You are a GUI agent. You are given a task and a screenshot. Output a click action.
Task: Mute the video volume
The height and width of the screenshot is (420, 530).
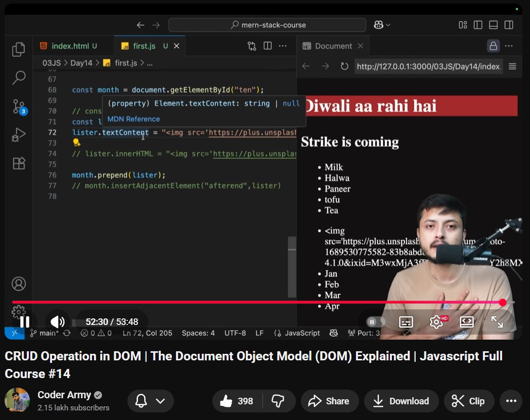coord(58,321)
